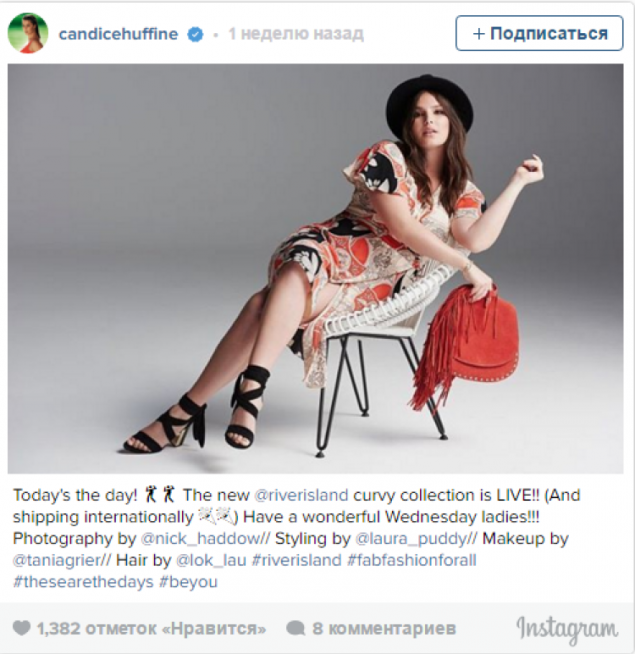This screenshot has width=635, height=654.
Task: Click the 1 неделю назад timestamp
Action: click(296, 34)
